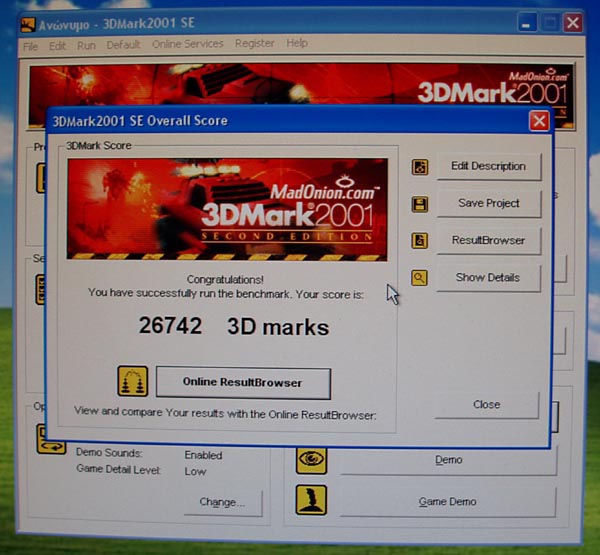
Task: Click the Edit Description pencil icon
Action: pos(420,167)
